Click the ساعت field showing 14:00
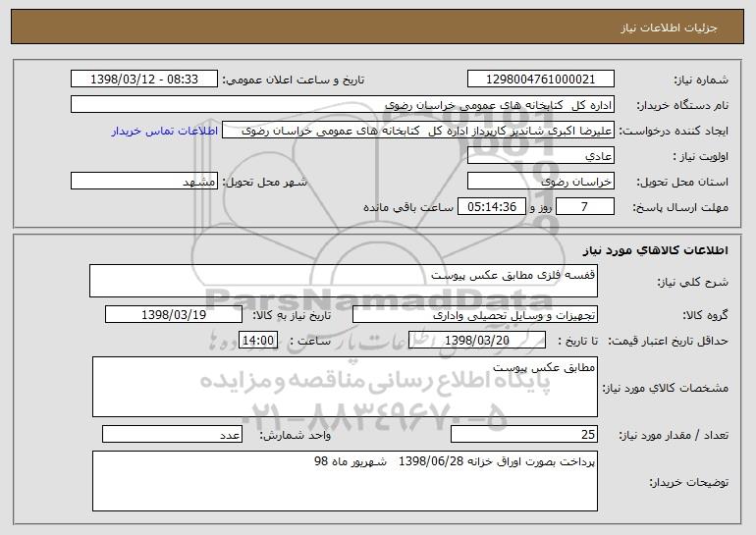Screen dimensions: 756x535 click(x=258, y=341)
